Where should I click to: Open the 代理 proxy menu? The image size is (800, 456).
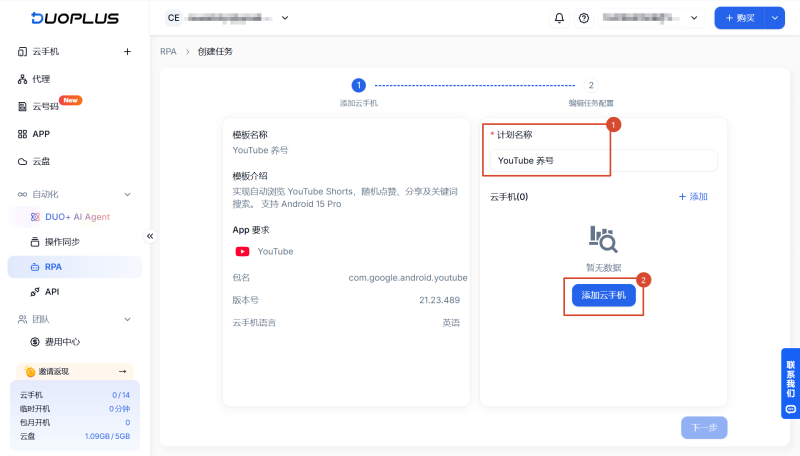(41, 79)
